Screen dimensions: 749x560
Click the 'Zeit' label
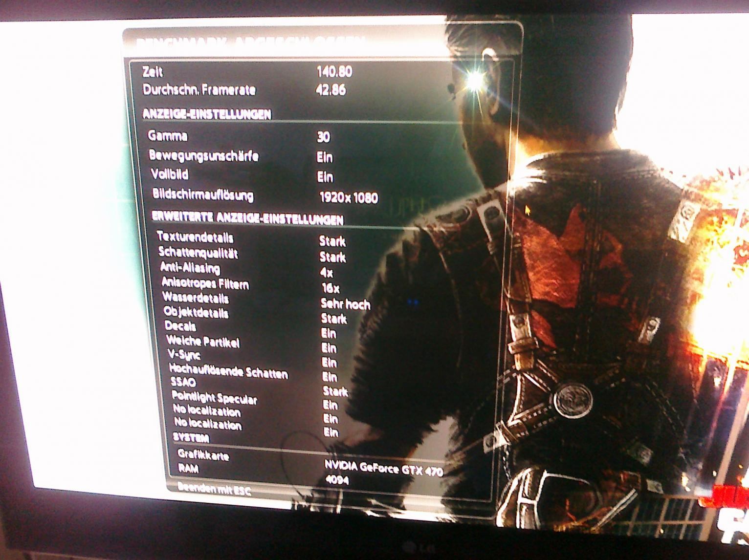pos(153,72)
